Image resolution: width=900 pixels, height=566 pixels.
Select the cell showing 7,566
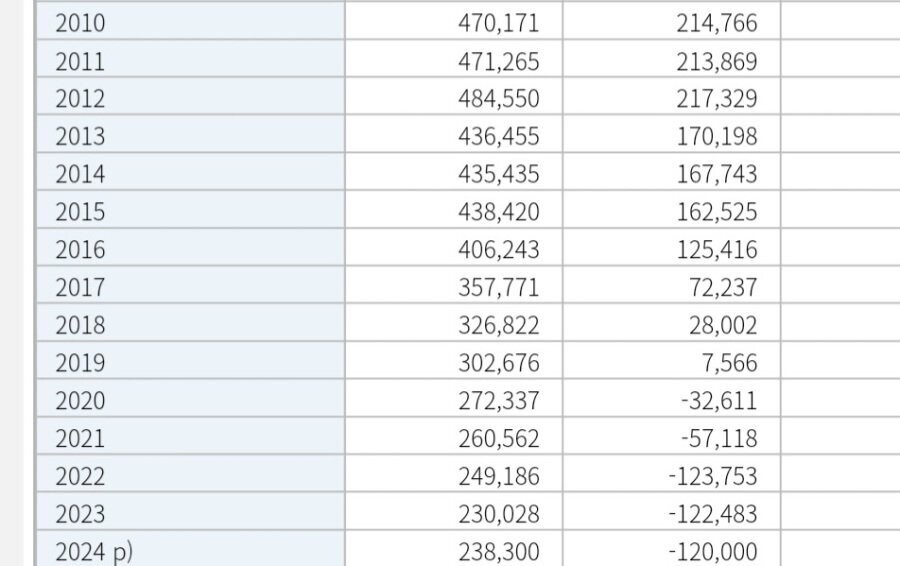672,360
